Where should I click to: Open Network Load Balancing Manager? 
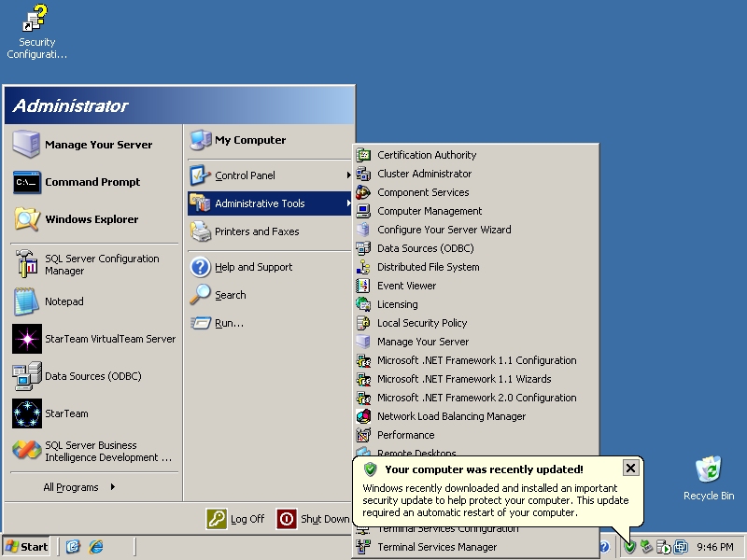[451, 416]
